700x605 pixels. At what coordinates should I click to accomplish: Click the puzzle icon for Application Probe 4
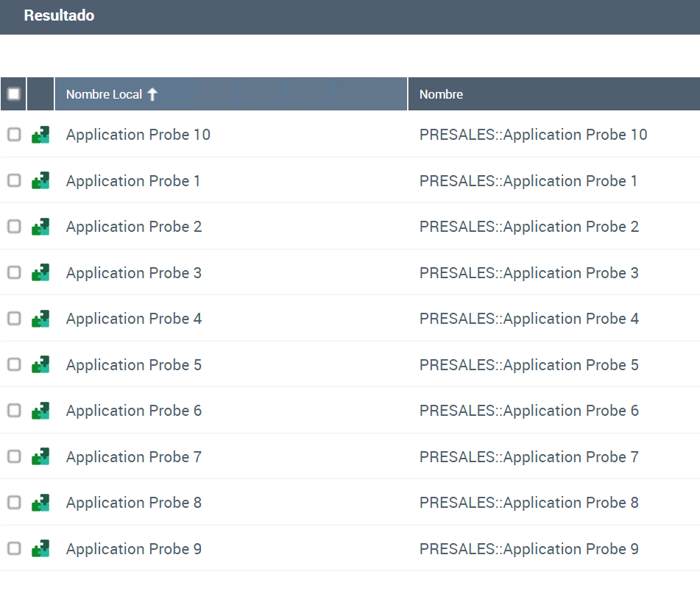click(x=40, y=319)
